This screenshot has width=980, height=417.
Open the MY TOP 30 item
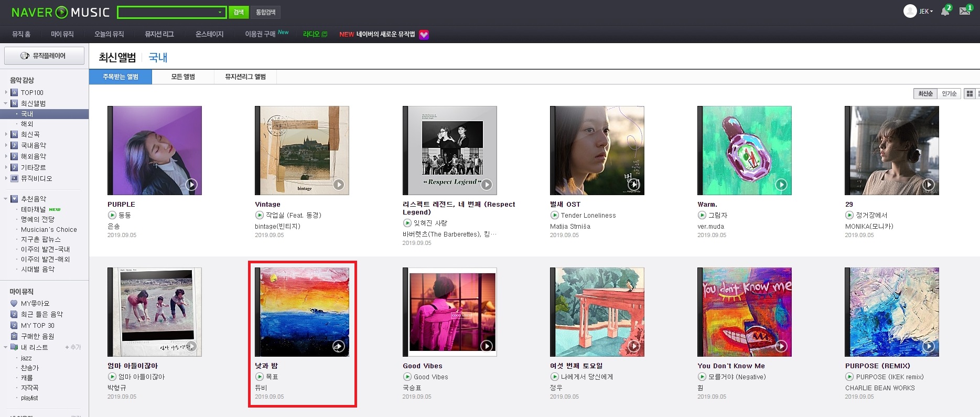(37, 325)
